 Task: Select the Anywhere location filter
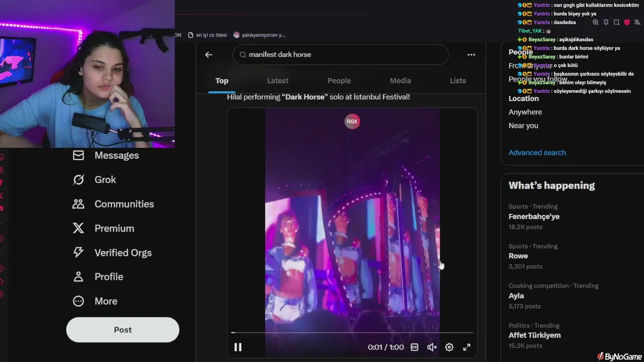(525, 112)
